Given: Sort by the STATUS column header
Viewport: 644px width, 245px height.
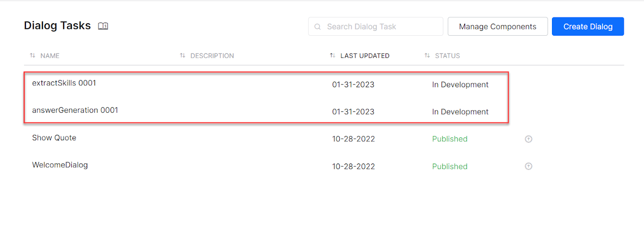Looking at the screenshot, I should click(x=447, y=56).
